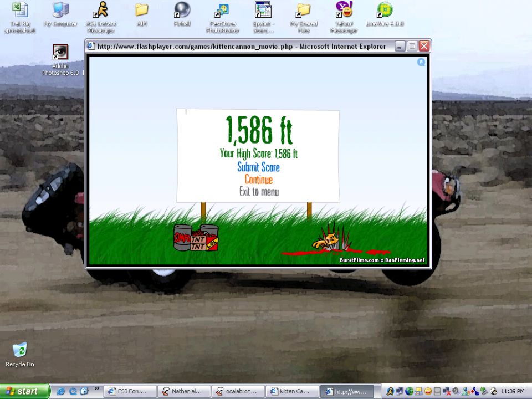Click the Internet Explorer page icon in the title bar
The image size is (532, 399).
pyautogui.click(x=90, y=46)
